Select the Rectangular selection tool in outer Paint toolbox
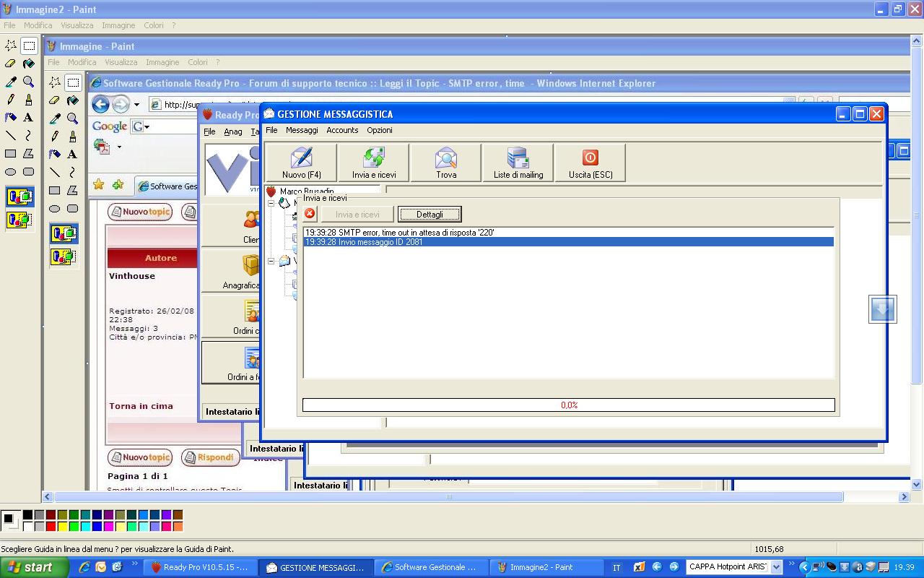The image size is (924, 578). point(29,46)
